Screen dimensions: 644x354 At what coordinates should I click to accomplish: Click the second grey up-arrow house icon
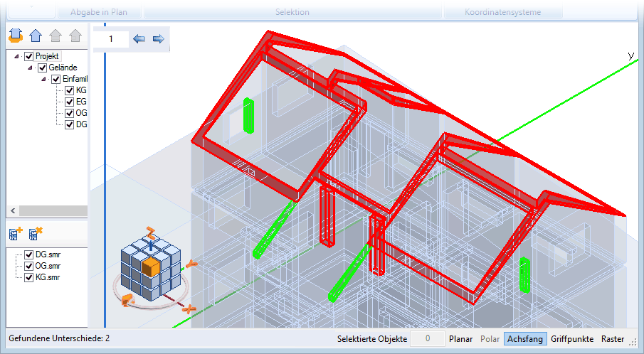coord(75,36)
